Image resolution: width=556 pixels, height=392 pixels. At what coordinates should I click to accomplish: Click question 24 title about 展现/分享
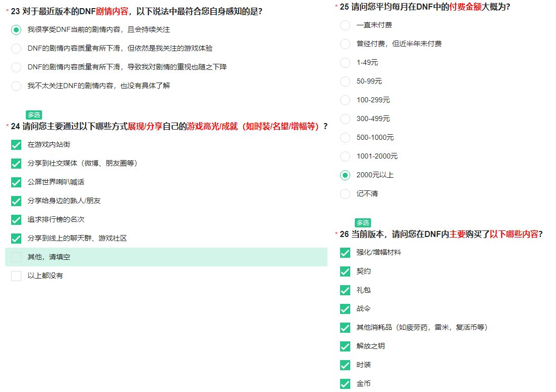pos(169,126)
